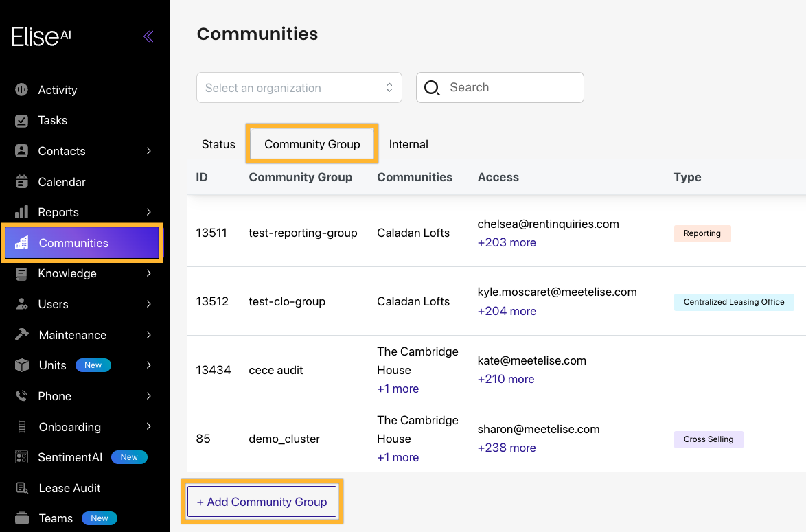
Task: Click ID 13434 cell
Action: tap(214, 370)
